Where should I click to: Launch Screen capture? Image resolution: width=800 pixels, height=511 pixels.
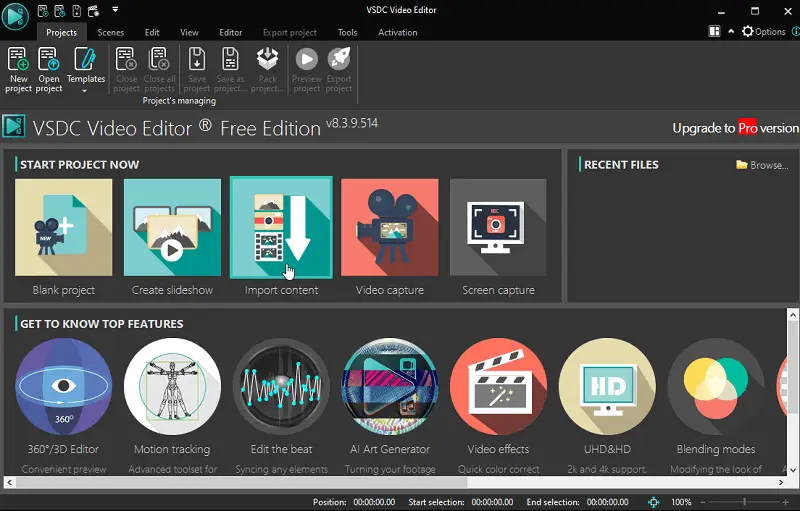point(498,229)
